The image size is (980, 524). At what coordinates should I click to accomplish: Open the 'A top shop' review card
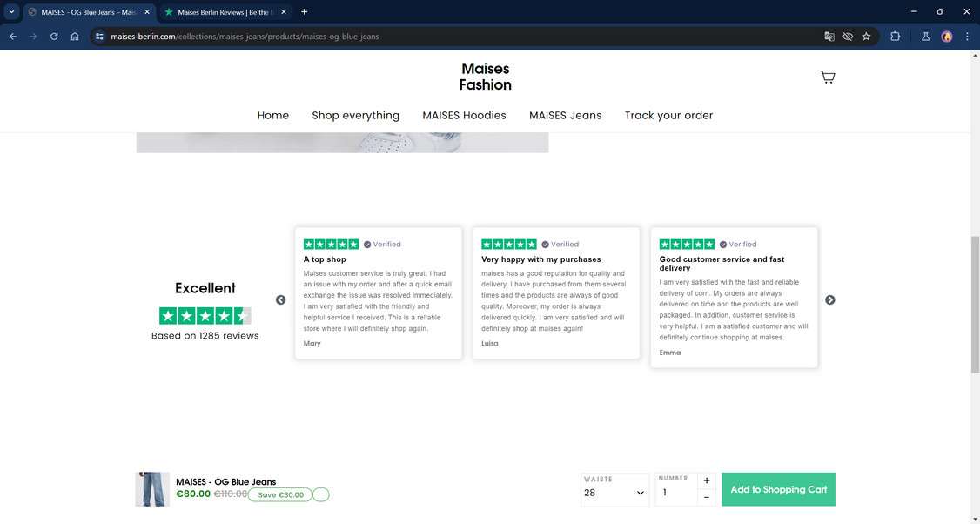[x=378, y=292]
